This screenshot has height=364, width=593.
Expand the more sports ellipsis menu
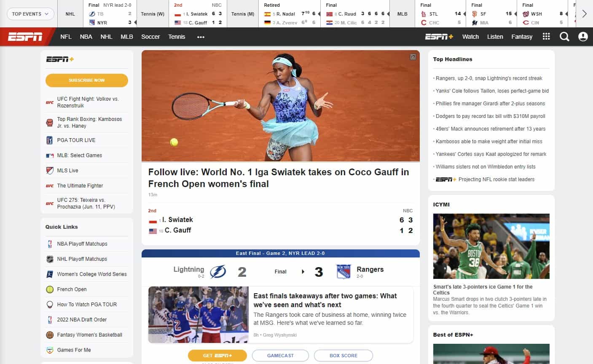(201, 37)
